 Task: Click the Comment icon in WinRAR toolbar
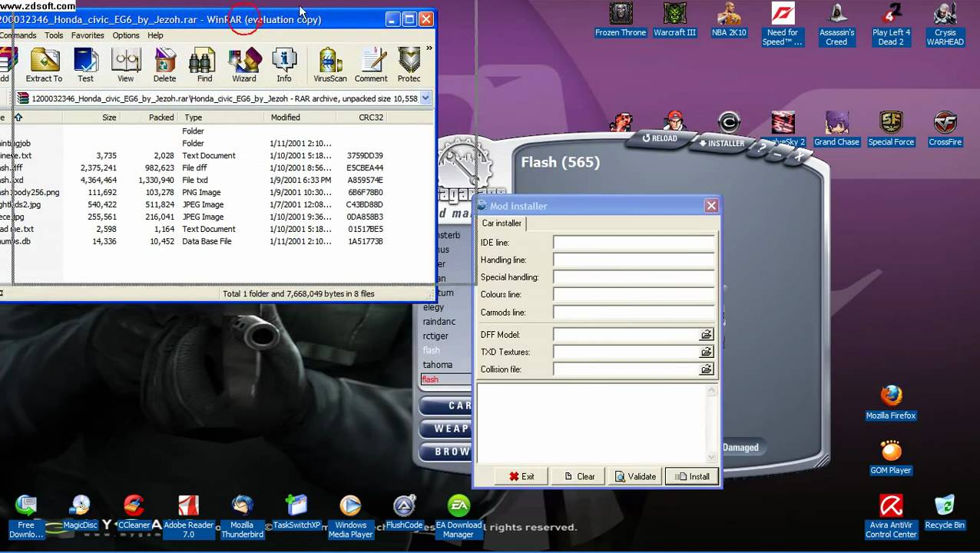pyautogui.click(x=371, y=65)
